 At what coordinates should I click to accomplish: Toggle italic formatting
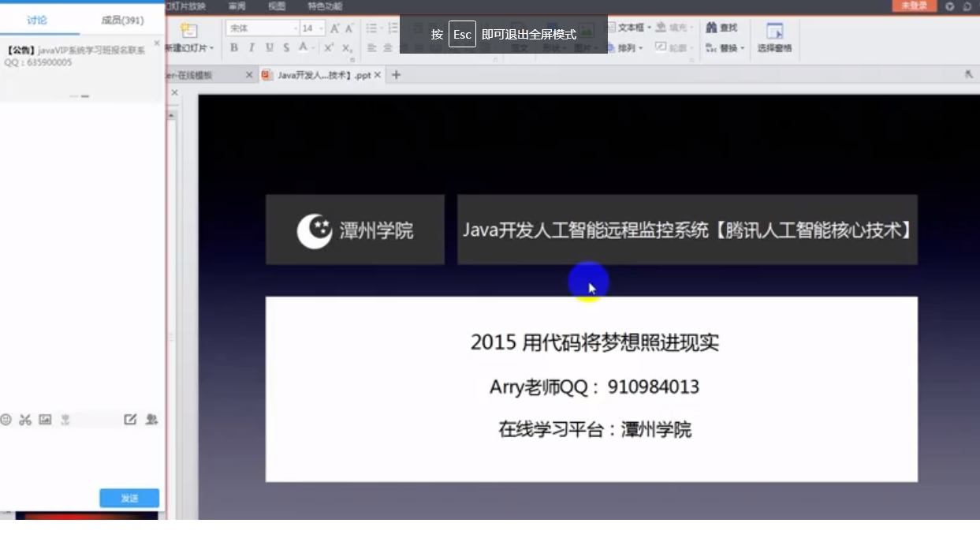[x=252, y=48]
